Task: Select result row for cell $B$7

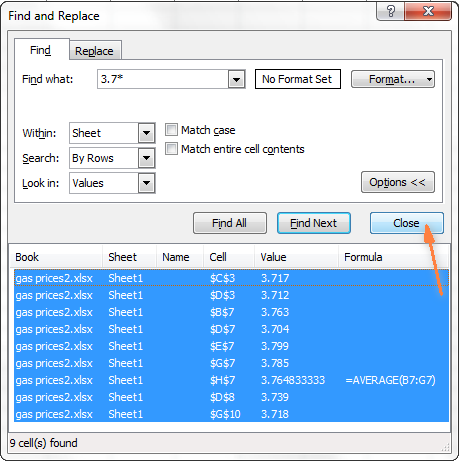Action: coord(231,312)
